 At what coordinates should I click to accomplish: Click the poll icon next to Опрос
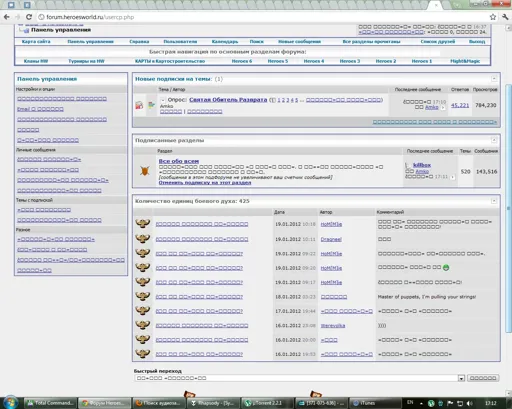point(152,105)
